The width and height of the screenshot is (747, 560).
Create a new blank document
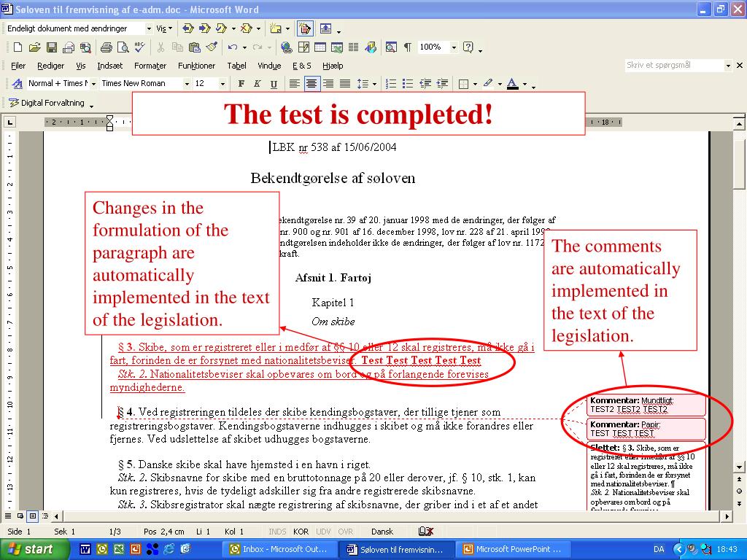coord(18,47)
